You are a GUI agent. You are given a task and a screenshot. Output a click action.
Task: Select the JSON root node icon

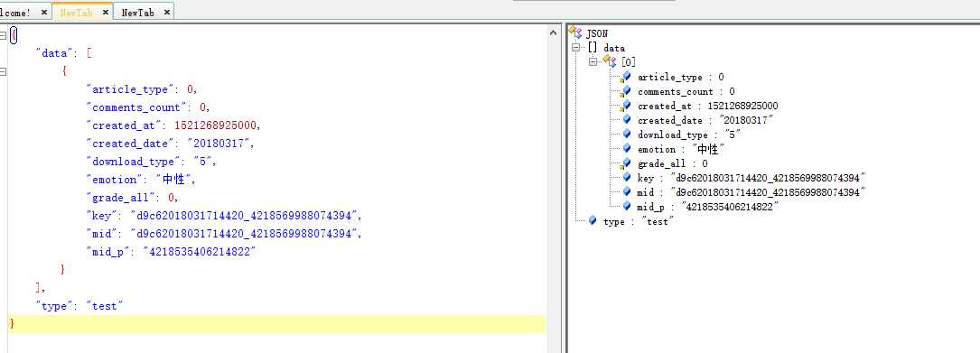tap(575, 33)
